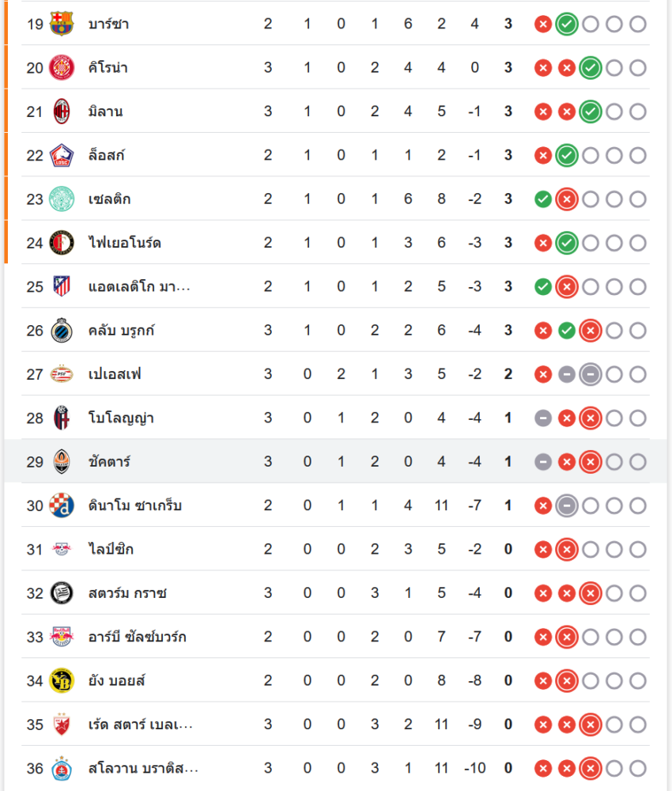Click the ไลป์ซิก team name

point(111,549)
